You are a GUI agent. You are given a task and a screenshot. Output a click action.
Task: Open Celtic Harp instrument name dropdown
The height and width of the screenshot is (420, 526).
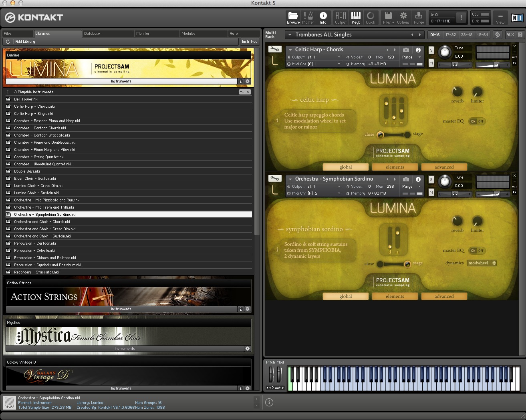coord(290,50)
